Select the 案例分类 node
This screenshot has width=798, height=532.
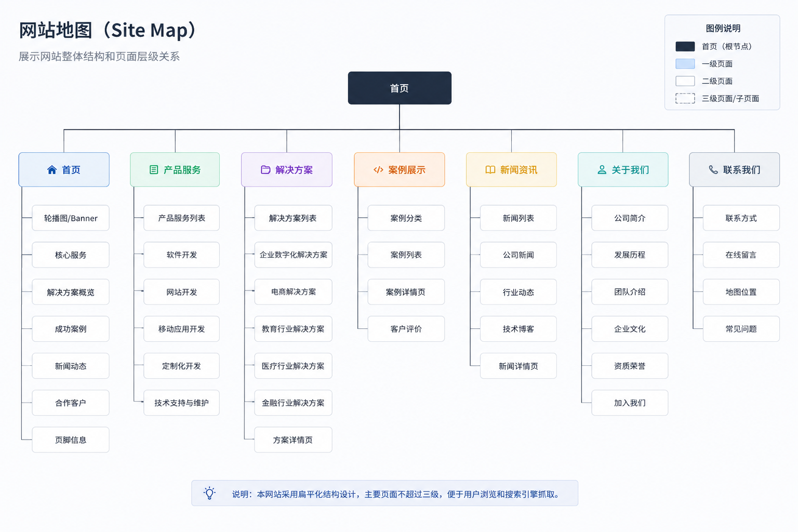tap(406, 218)
